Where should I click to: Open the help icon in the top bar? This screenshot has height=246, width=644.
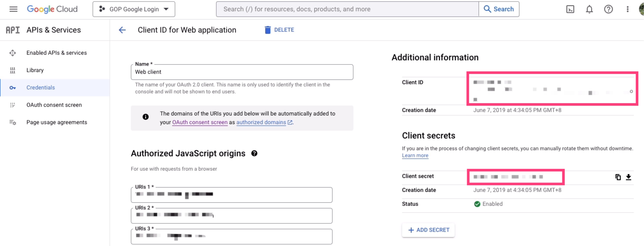click(608, 9)
